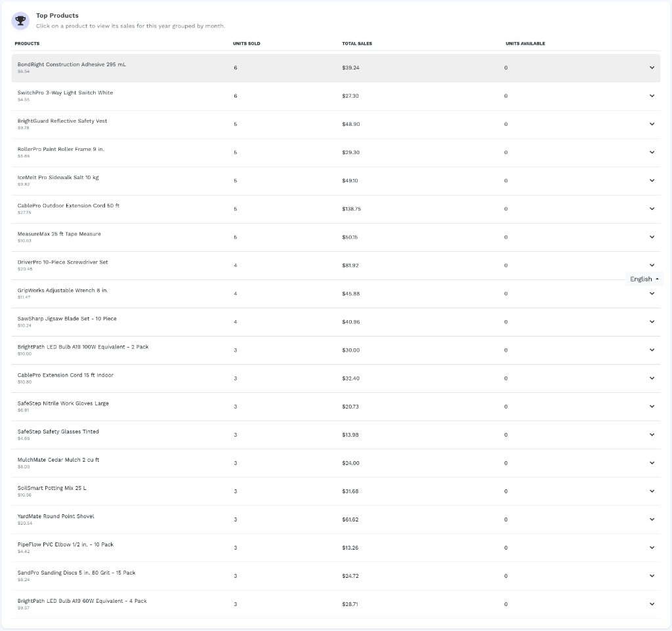The height and width of the screenshot is (631, 672).
Task: Select the GripWorks Adjustable Wrench product name
Action: pyautogui.click(x=62, y=291)
